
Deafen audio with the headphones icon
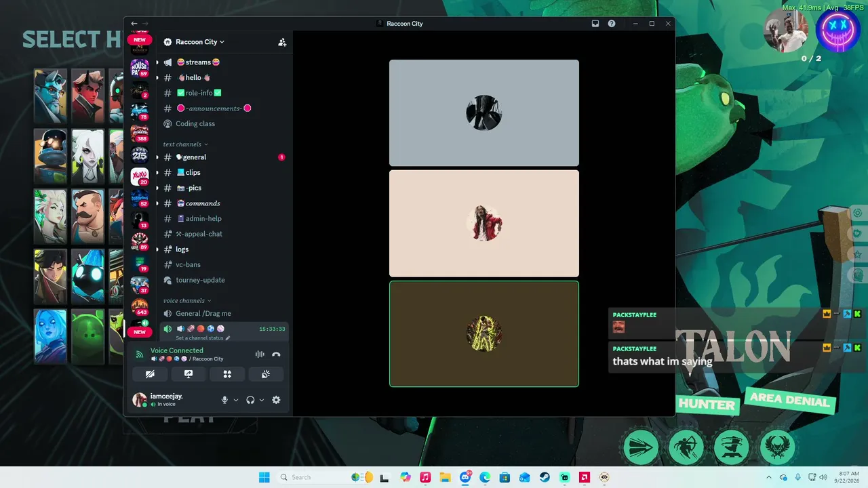pyautogui.click(x=250, y=400)
